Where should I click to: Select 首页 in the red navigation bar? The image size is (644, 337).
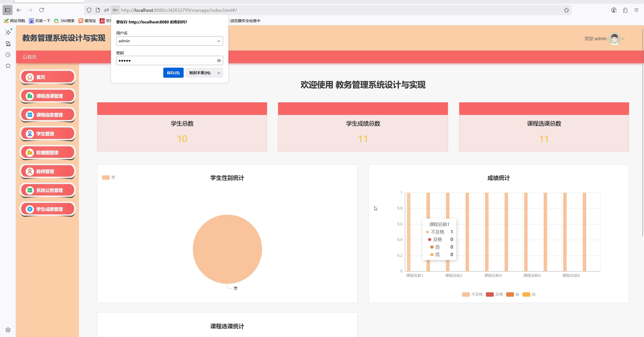(29, 57)
